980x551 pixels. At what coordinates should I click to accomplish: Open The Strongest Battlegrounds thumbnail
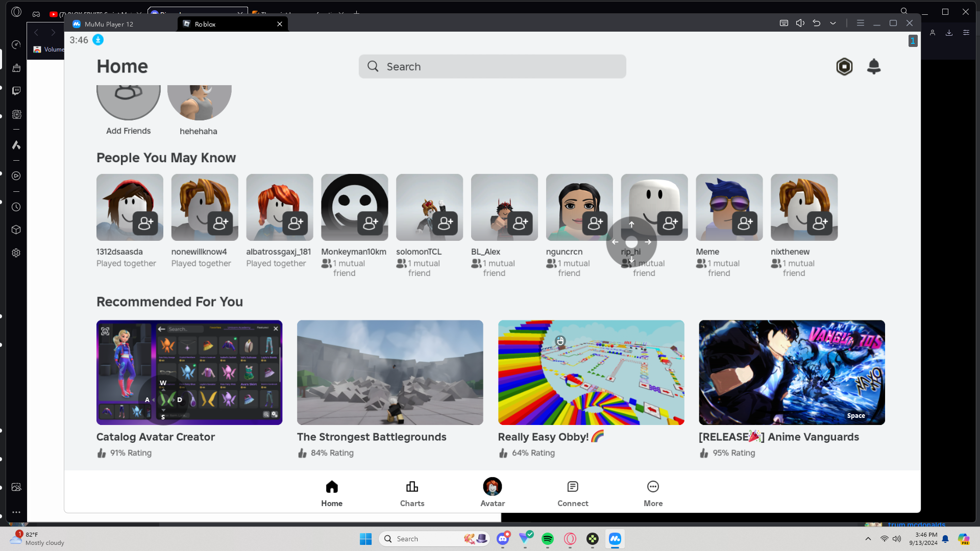390,372
